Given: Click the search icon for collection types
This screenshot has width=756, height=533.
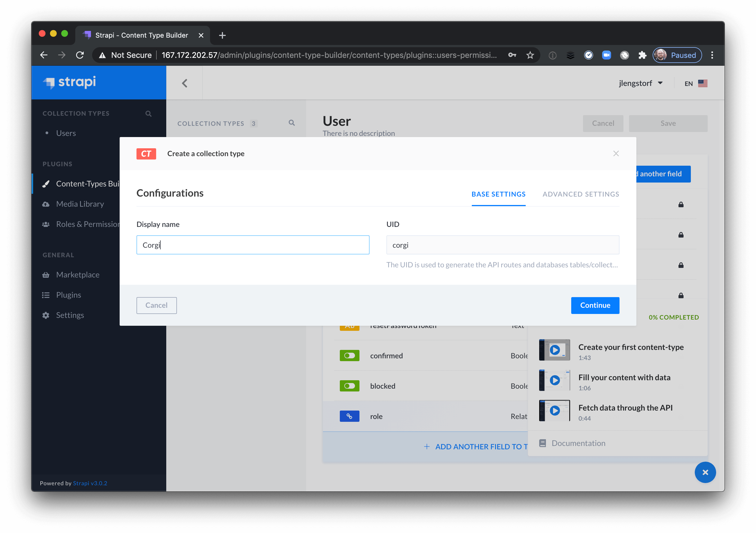Looking at the screenshot, I should click(x=148, y=113).
